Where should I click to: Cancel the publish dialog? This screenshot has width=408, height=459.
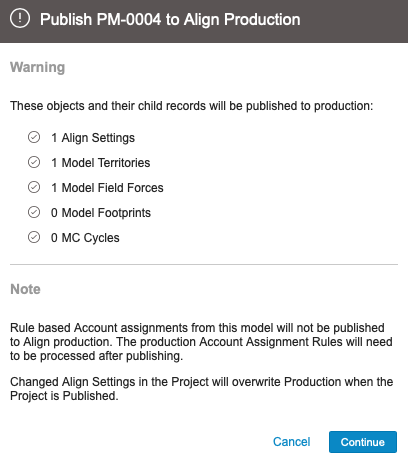(291, 442)
